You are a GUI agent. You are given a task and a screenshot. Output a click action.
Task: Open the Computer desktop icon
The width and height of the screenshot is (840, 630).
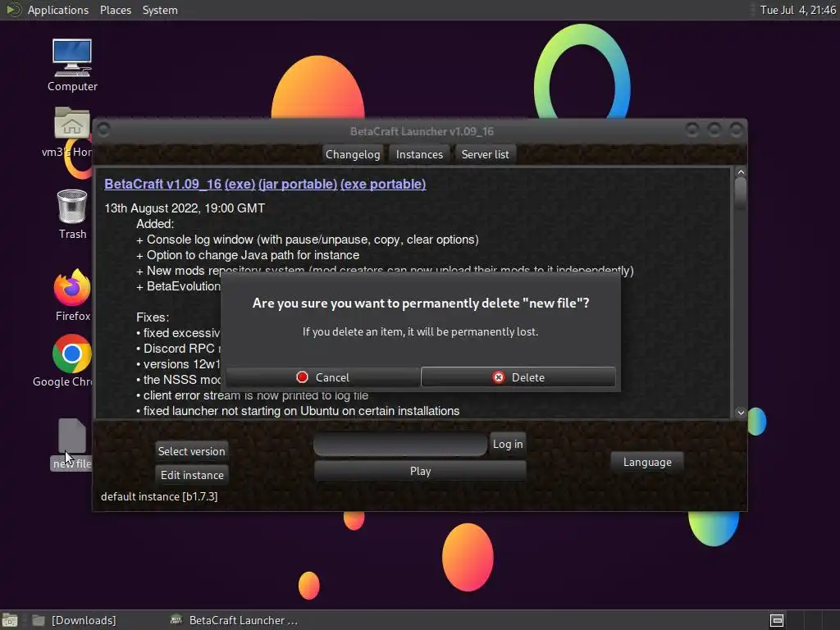coord(72,64)
